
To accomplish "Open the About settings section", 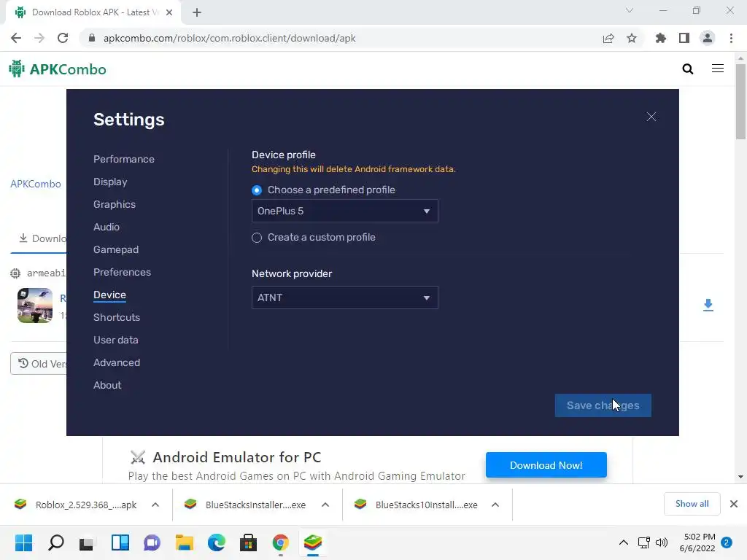I will click(107, 385).
